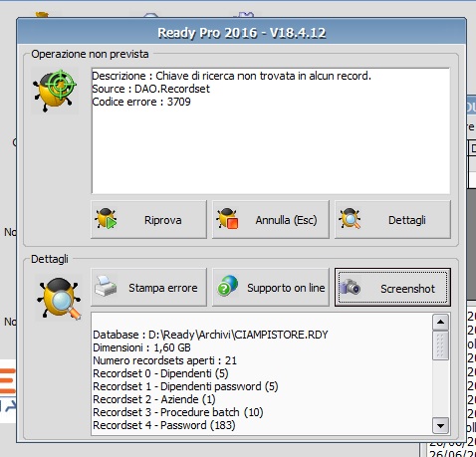
Task: Select the Database path CIAMPISTORE.RDY line
Action: point(210,335)
